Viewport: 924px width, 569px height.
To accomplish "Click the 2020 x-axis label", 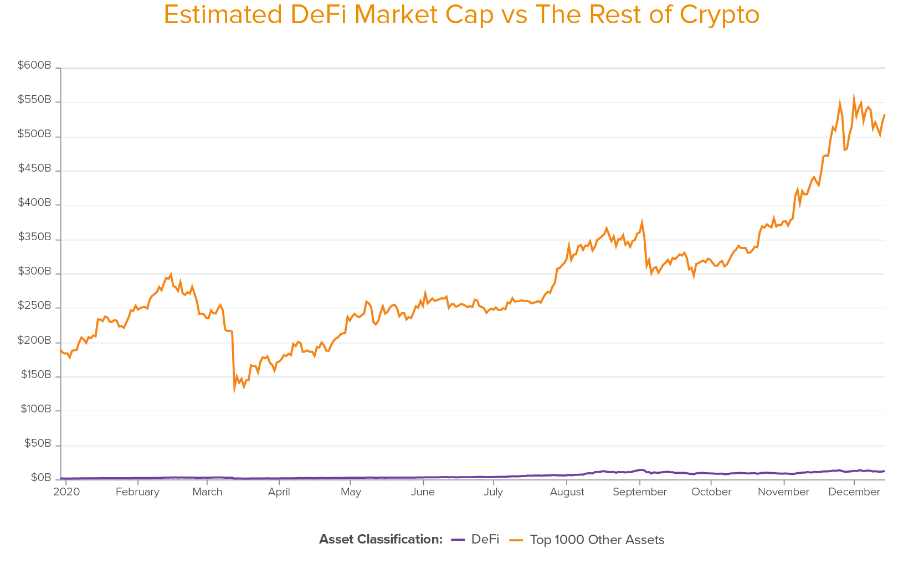I will 66,492.
